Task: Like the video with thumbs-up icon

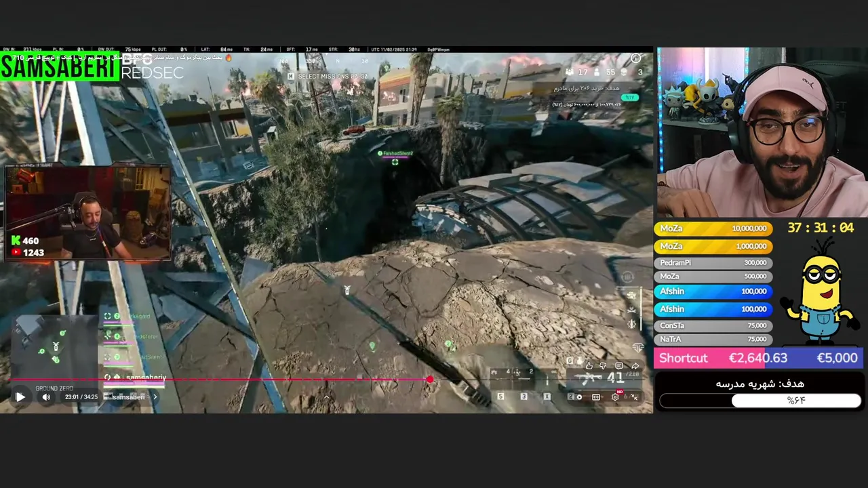Action: 589,366
